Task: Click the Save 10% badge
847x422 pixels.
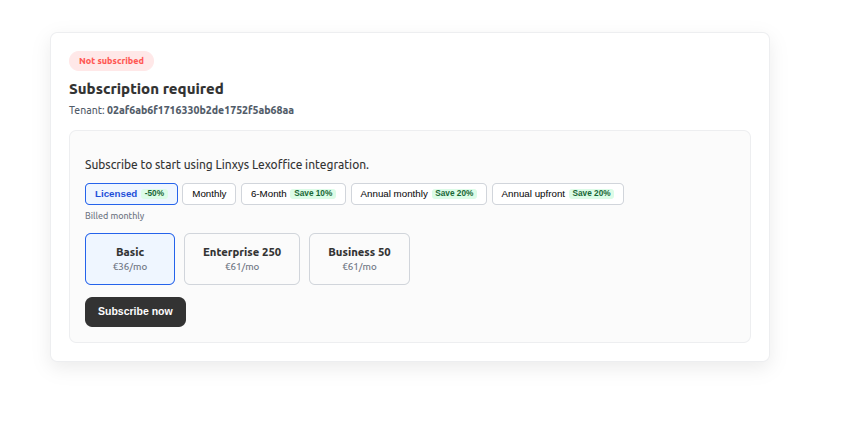Action: click(313, 193)
